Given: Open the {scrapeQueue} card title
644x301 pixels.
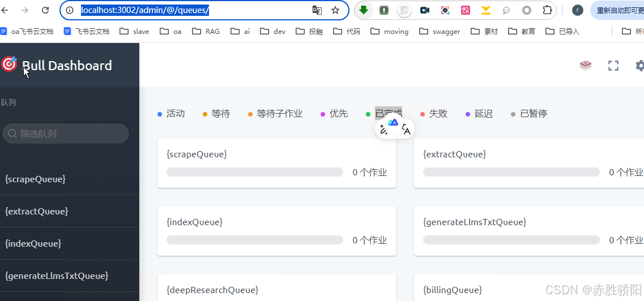Looking at the screenshot, I should tap(197, 154).
